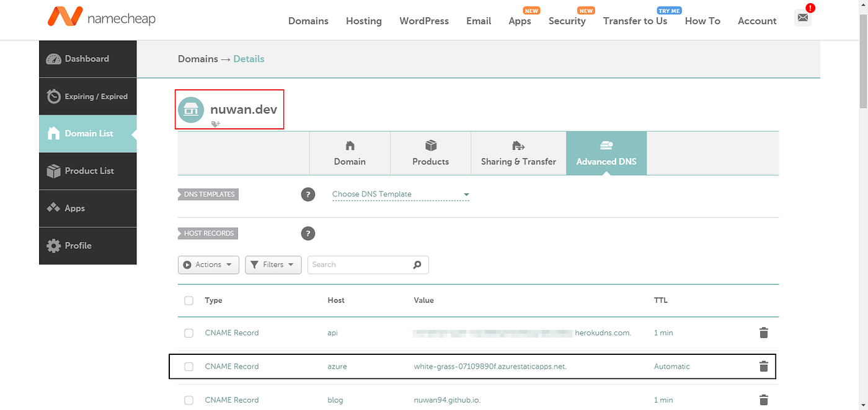Check the blog record checkbox

189,400
